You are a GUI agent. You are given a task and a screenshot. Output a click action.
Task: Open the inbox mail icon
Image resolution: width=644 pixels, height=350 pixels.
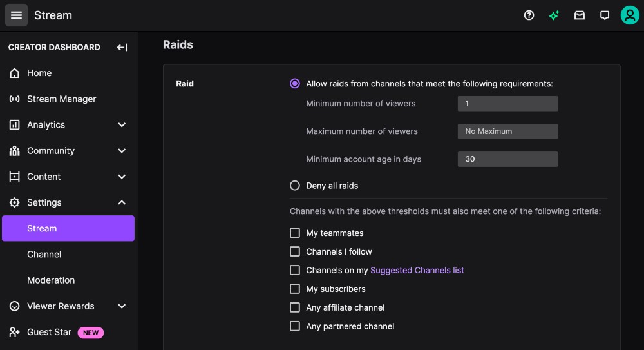click(x=580, y=15)
